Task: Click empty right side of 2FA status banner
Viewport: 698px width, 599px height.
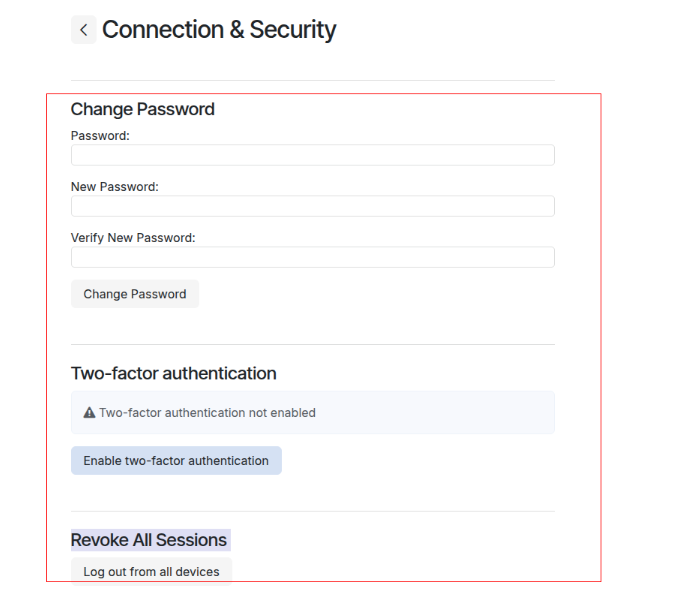Action: [450, 412]
